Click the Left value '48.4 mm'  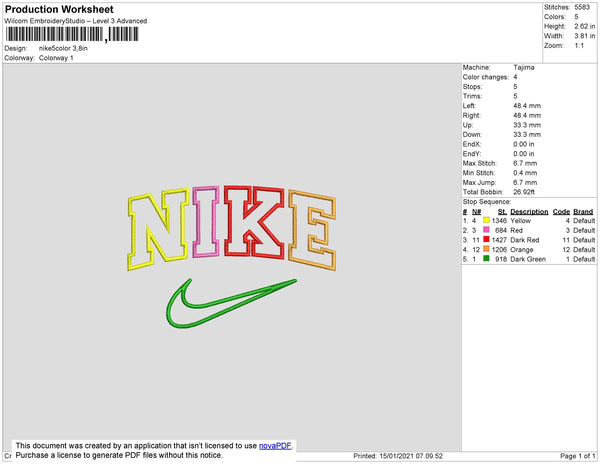click(527, 106)
